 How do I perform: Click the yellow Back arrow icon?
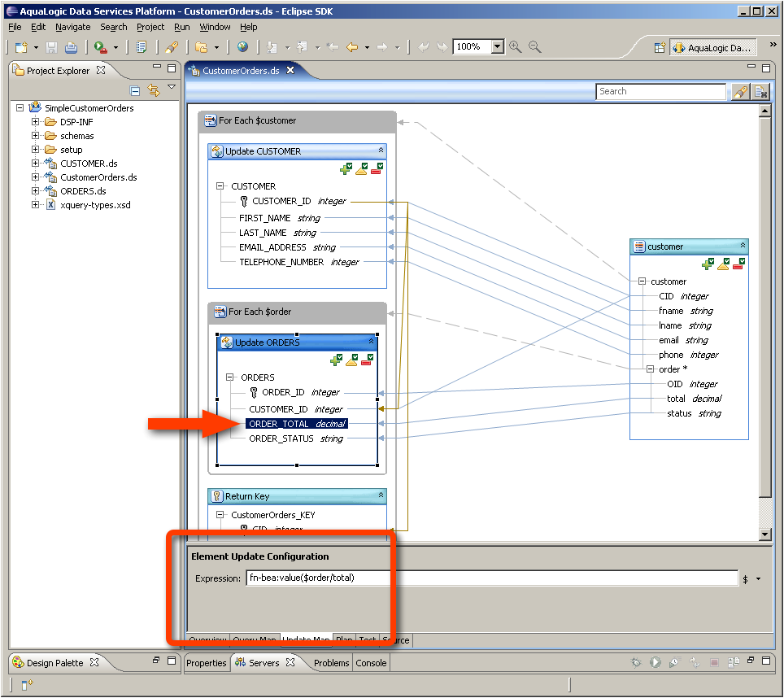[352, 47]
